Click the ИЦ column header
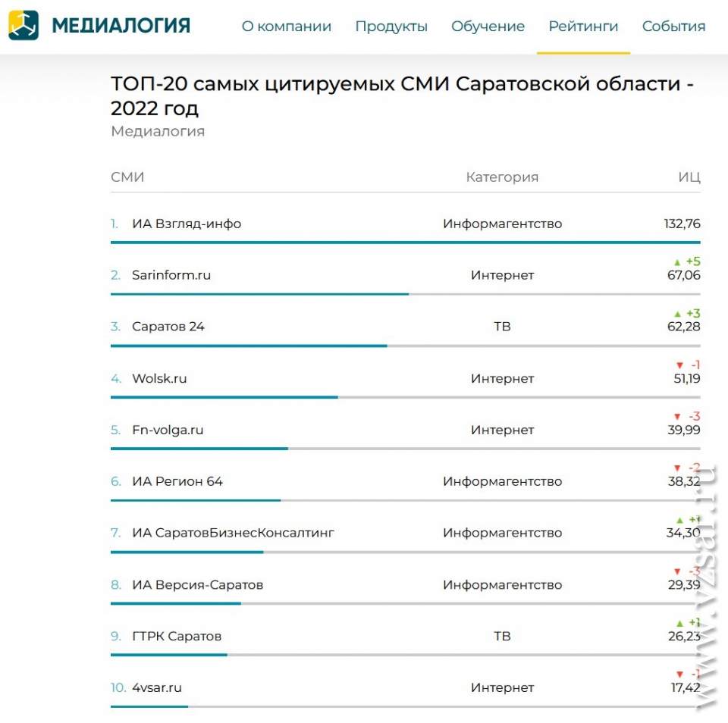The height and width of the screenshot is (723, 728). (689, 177)
